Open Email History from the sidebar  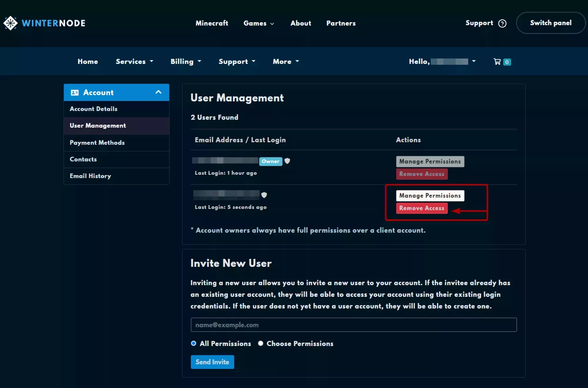coord(90,176)
